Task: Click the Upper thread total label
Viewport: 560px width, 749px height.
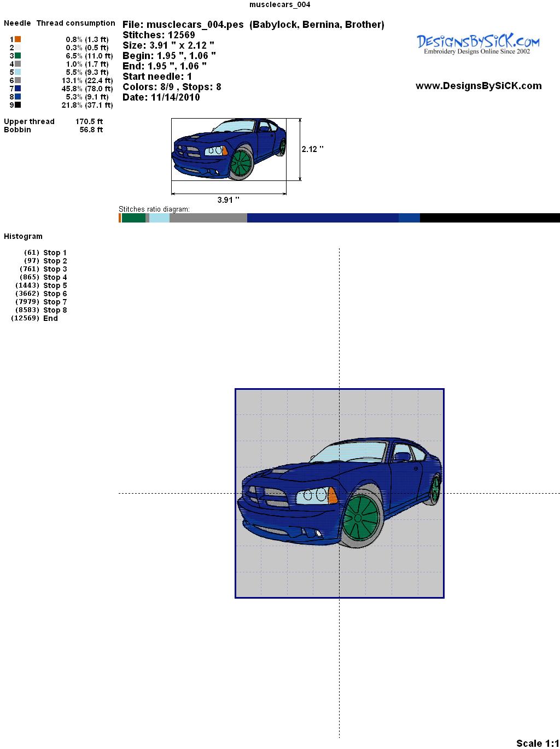Action: coord(29,121)
